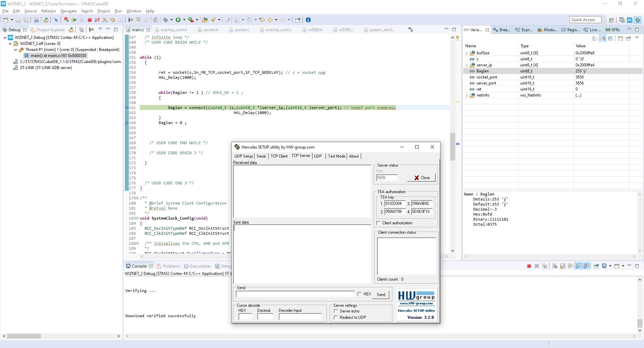Screen dimensions: 644x348
Task: Click the Close server button in Hercules
Action: (x=422, y=178)
